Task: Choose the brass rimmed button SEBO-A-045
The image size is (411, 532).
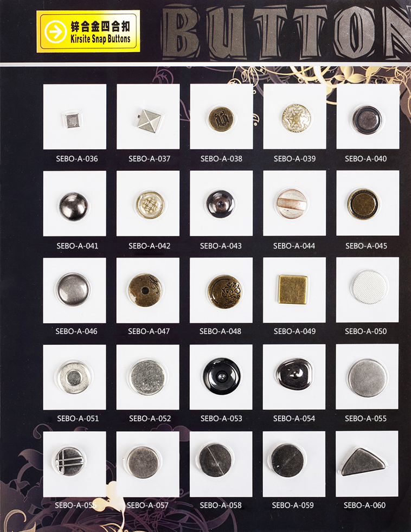Action: [363, 204]
